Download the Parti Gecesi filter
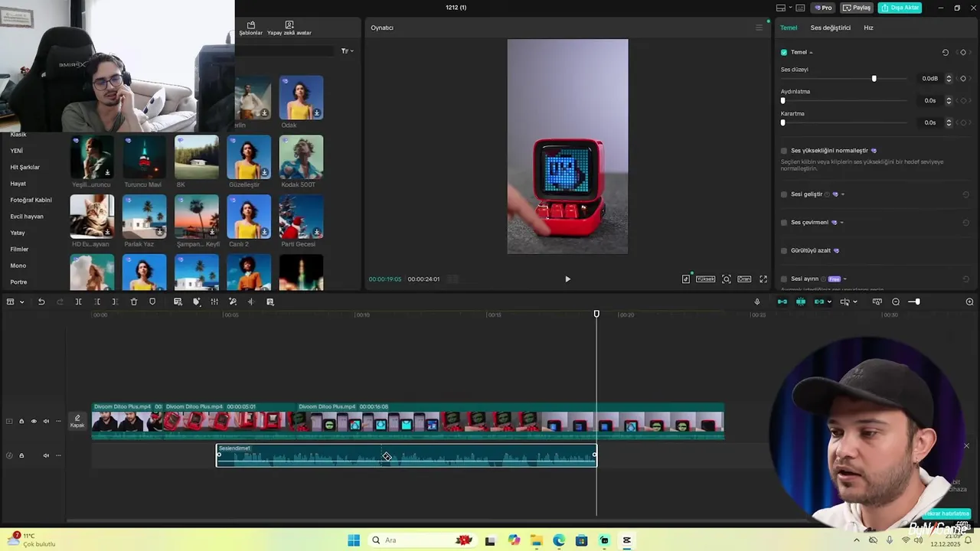This screenshot has width=980, height=551. (316, 232)
